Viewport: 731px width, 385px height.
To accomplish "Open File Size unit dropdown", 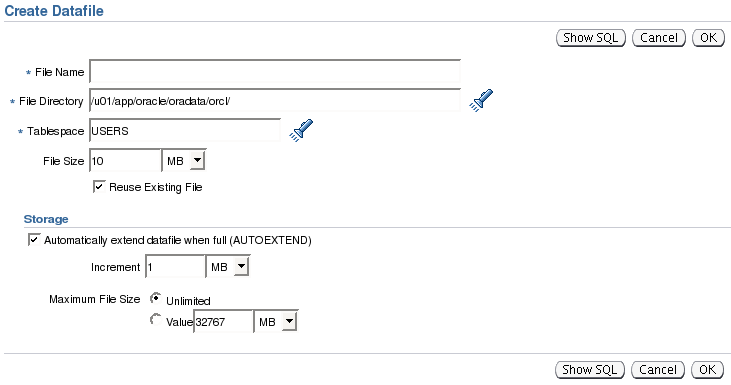I will coord(184,161).
